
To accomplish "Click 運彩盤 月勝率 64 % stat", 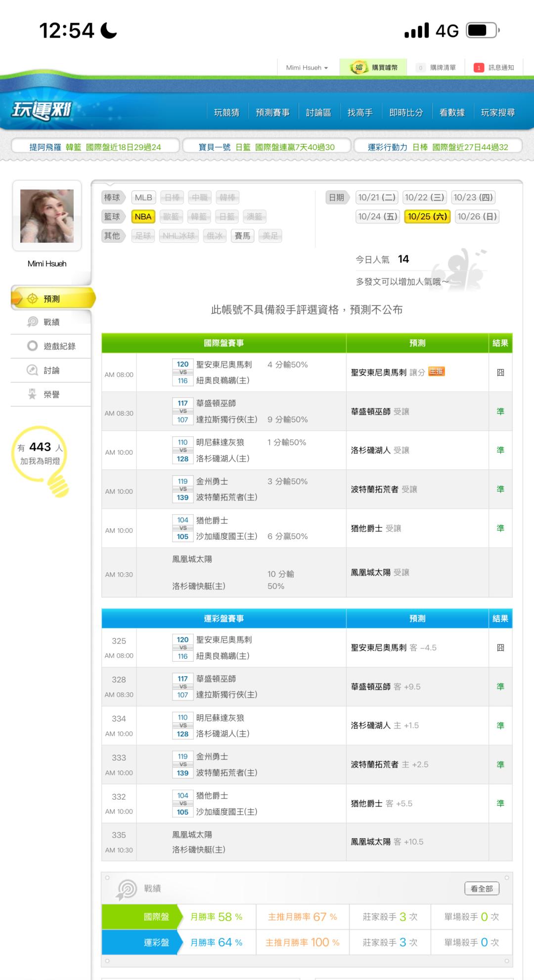I will (217, 942).
